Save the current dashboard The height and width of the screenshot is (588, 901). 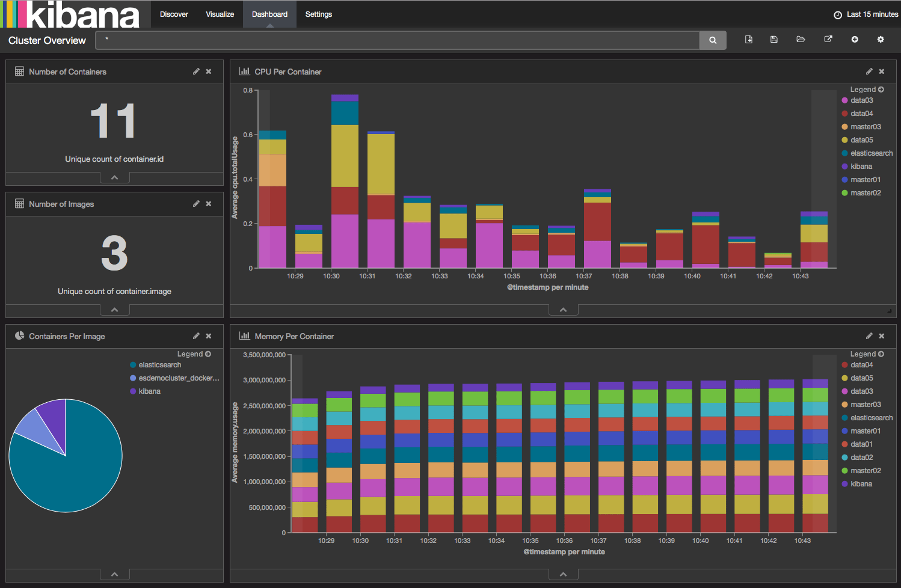click(774, 39)
